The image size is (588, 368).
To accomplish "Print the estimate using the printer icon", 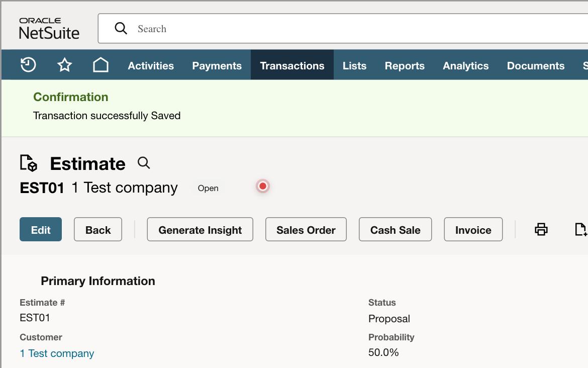I will click(541, 229).
